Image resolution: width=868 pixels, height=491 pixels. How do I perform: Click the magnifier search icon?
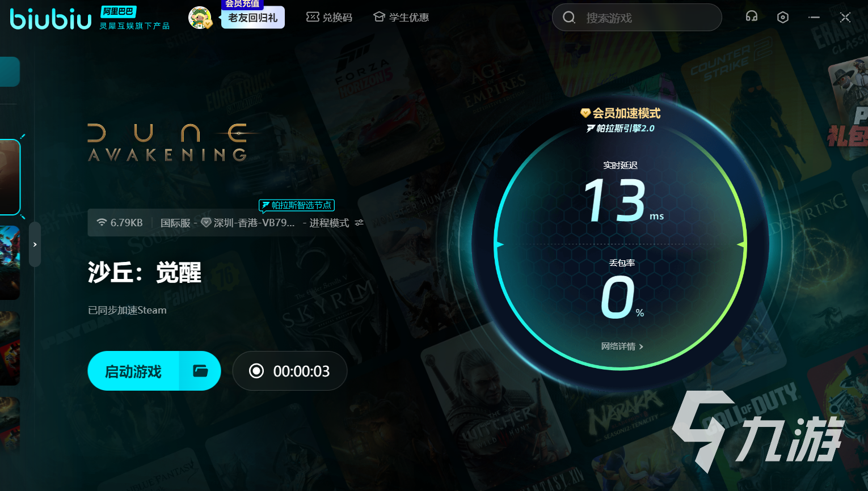point(569,18)
